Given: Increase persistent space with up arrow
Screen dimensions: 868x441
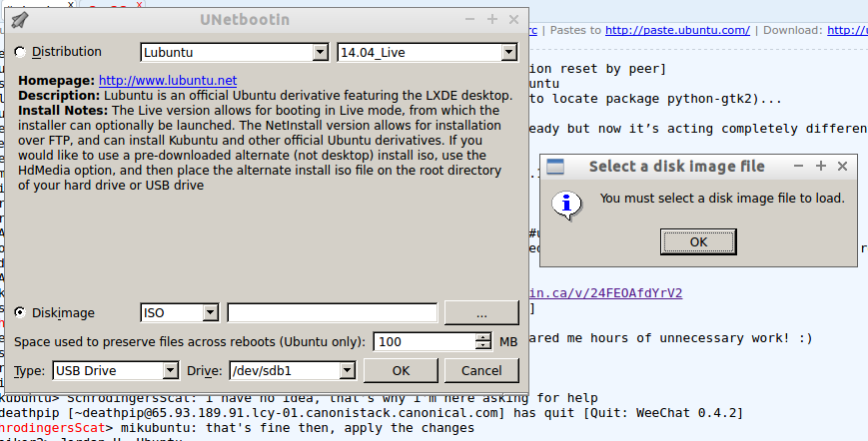Looking at the screenshot, I should (483, 337).
